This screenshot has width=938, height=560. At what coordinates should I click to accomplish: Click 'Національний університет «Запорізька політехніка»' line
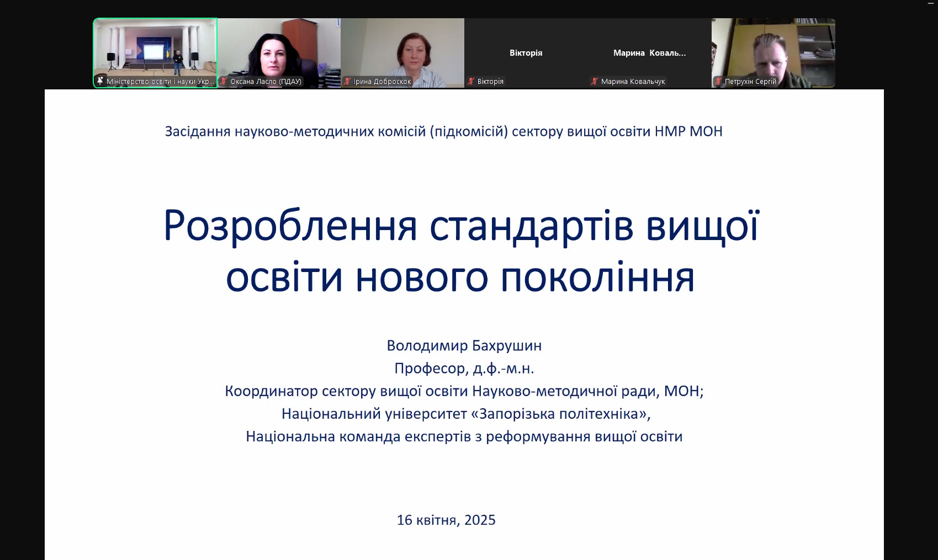[466, 413]
